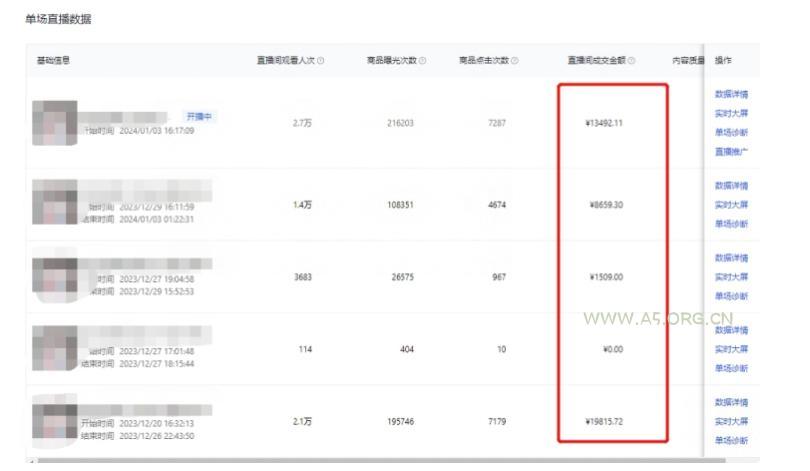Open 实时大屏 for the ¥13492.11 live session
This screenshot has height=471, width=810.
tap(731, 113)
